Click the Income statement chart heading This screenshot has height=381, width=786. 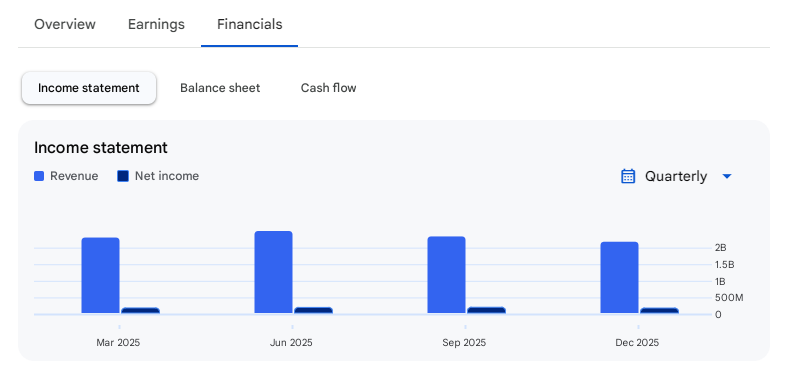point(101,148)
